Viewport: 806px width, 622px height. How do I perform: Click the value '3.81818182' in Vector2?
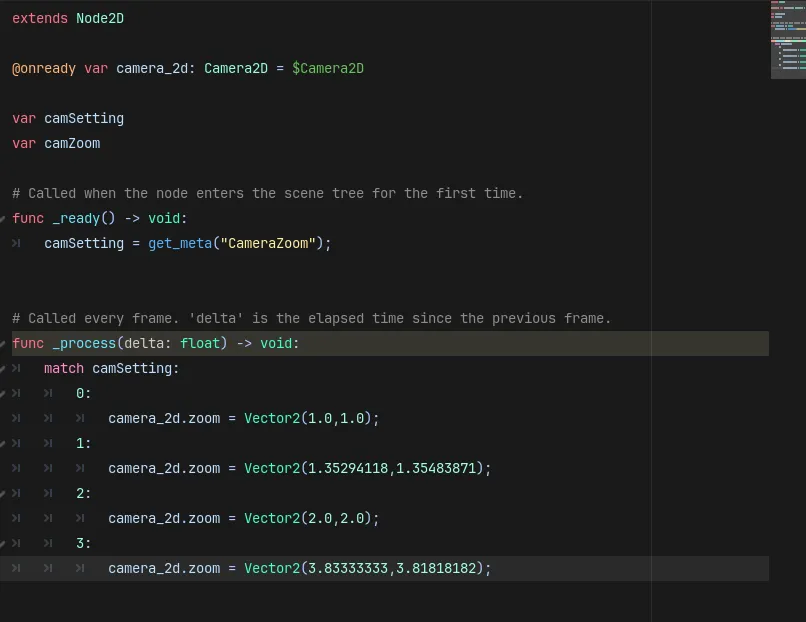[436, 569]
